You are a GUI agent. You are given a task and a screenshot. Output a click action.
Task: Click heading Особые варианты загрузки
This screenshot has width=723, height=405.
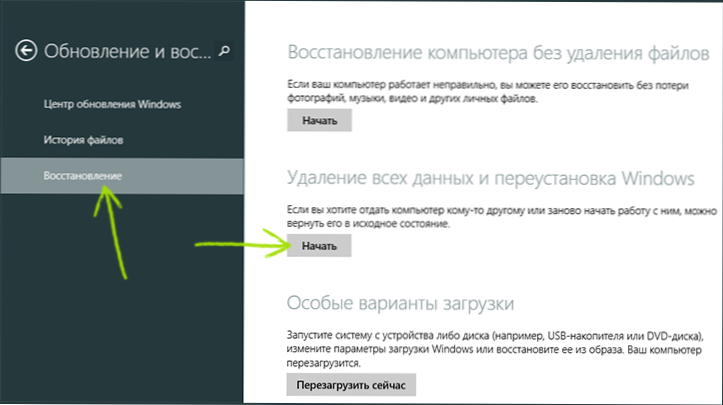pyautogui.click(x=400, y=303)
